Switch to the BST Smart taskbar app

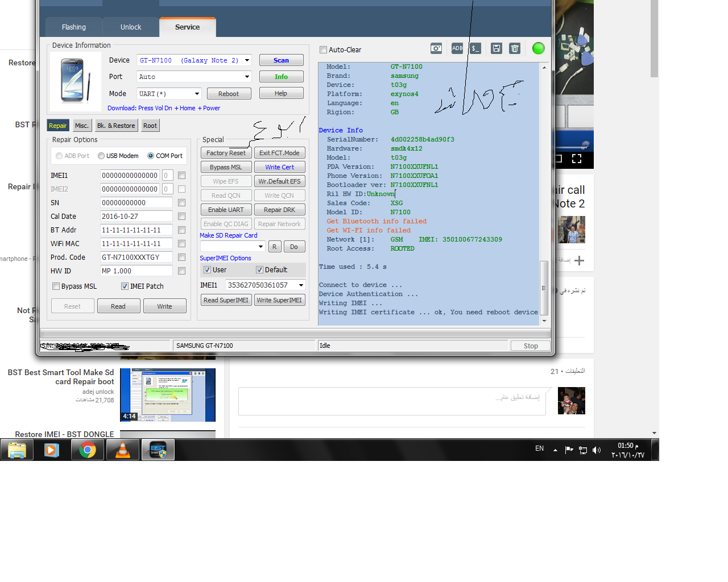tap(158, 450)
